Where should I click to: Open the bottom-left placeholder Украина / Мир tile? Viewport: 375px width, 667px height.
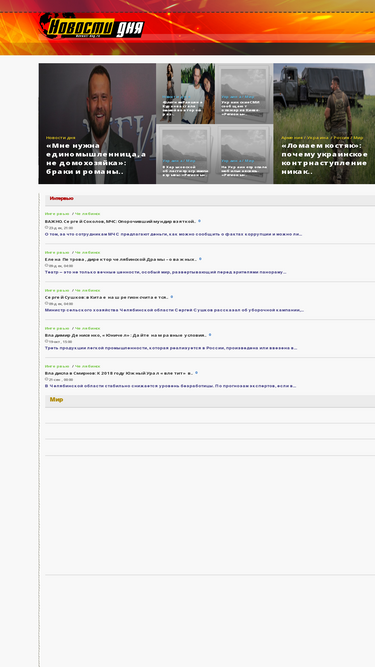click(185, 154)
